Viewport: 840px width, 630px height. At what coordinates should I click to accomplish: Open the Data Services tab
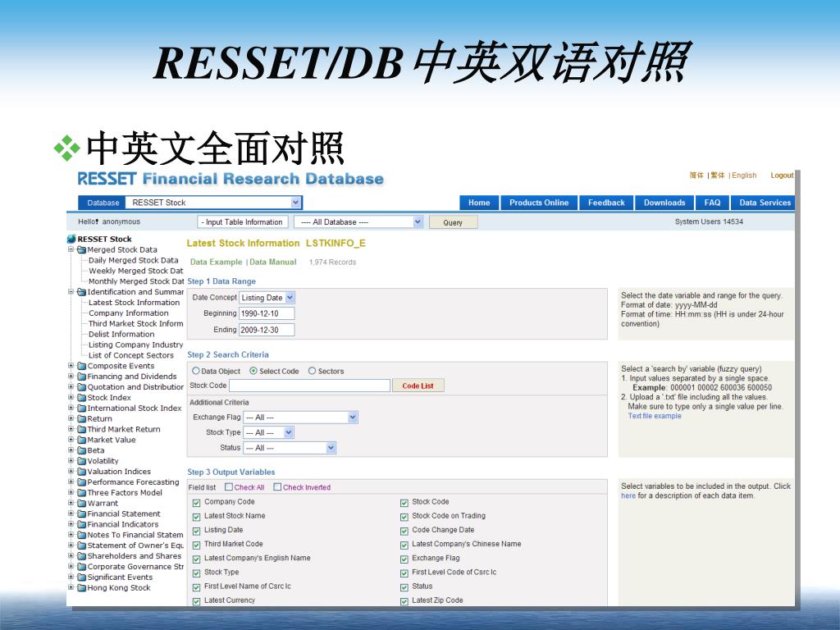pos(763,203)
